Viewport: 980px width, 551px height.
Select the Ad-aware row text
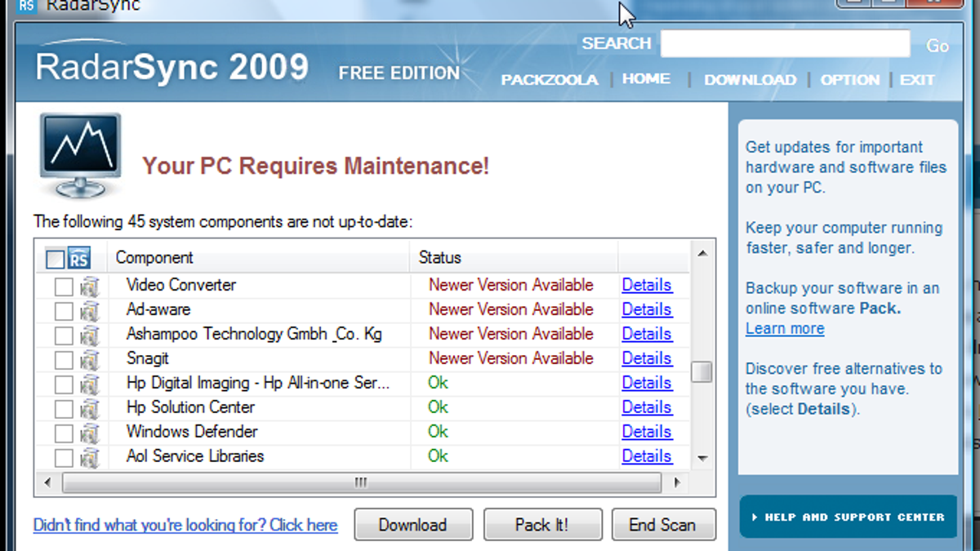tap(158, 309)
